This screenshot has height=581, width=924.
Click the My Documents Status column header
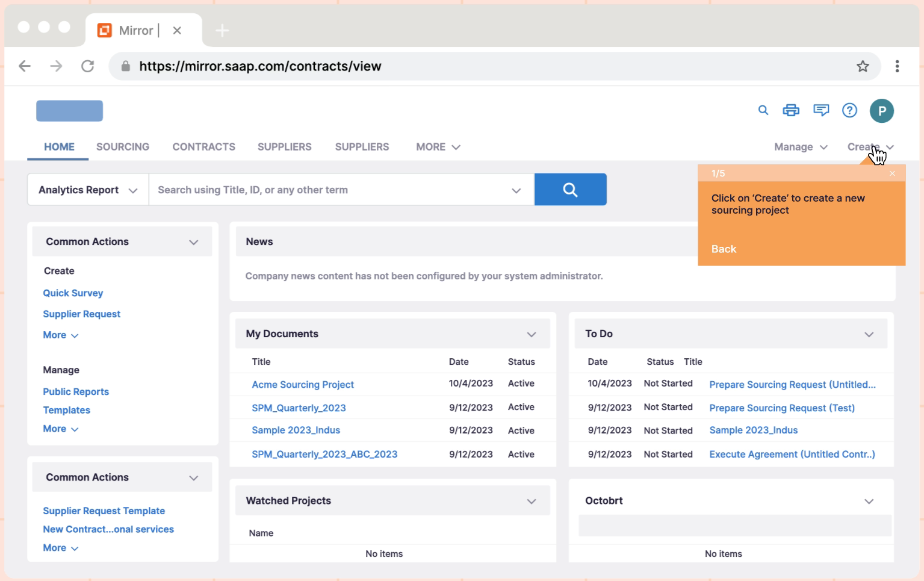[521, 362]
